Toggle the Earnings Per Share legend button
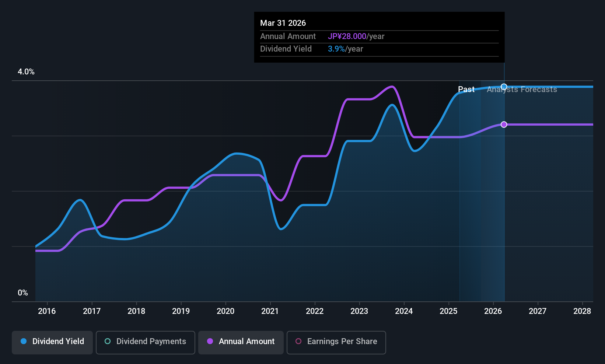Screen dimensions: 605x364 coord(336,343)
